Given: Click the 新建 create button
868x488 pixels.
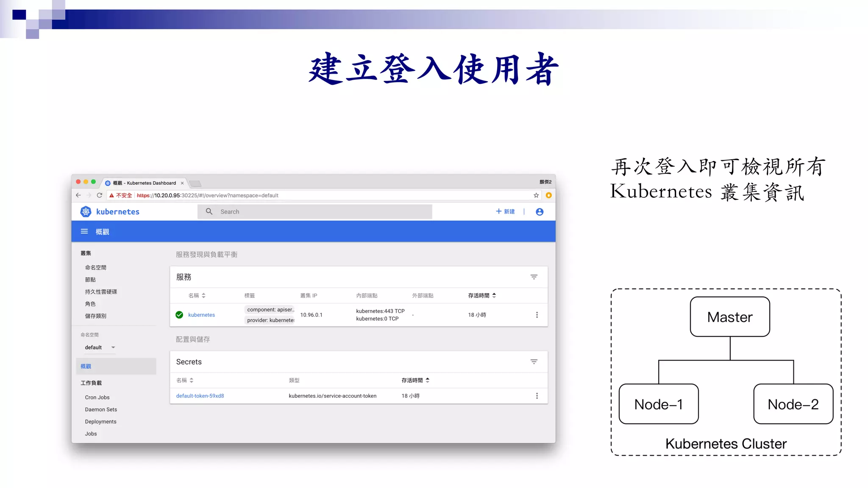Looking at the screenshot, I should [505, 211].
